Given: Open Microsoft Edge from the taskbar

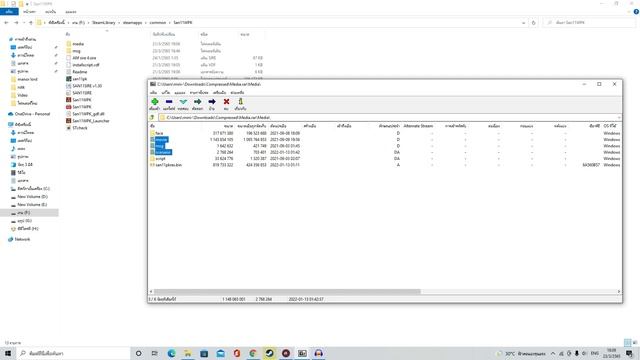Looking at the screenshot, I should [x=171, y=353].
